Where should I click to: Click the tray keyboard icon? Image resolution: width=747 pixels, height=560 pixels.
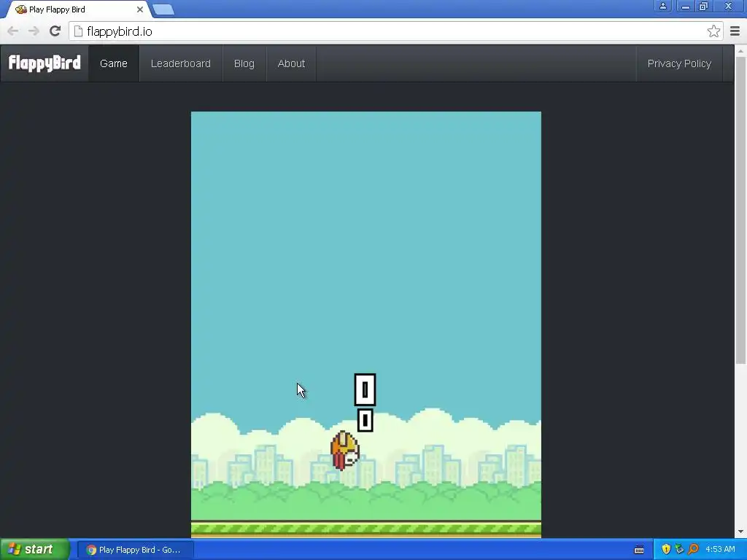click(x=639, y=550)
